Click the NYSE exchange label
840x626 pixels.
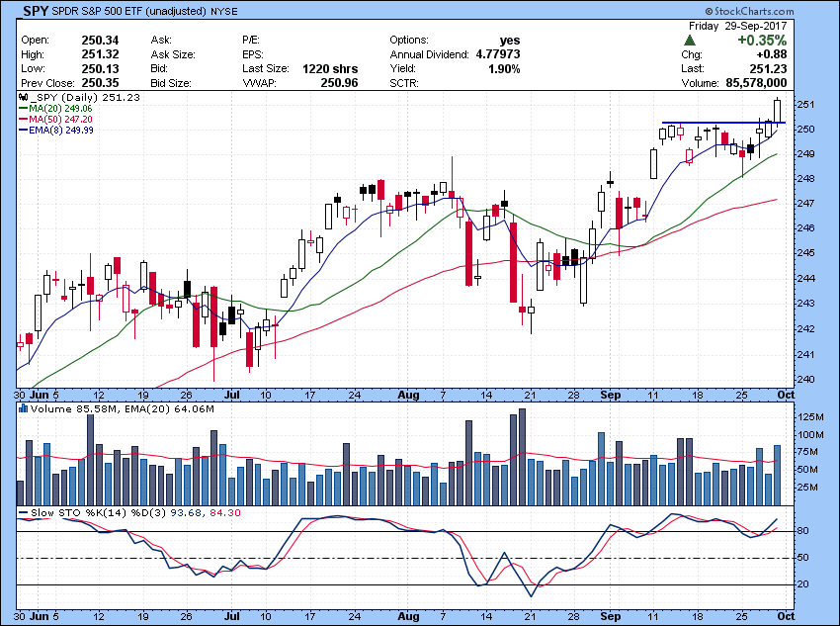(x=224, y=11)
